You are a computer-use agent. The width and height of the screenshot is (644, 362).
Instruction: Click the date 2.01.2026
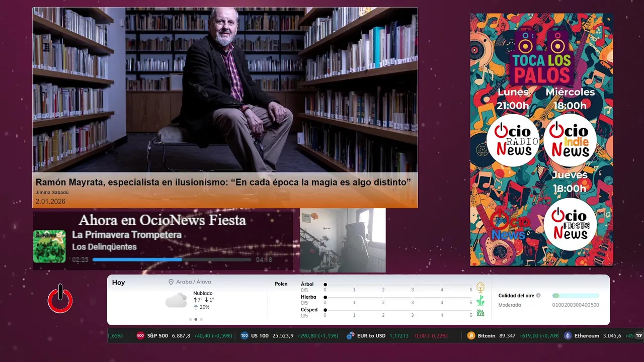(50, 202)
